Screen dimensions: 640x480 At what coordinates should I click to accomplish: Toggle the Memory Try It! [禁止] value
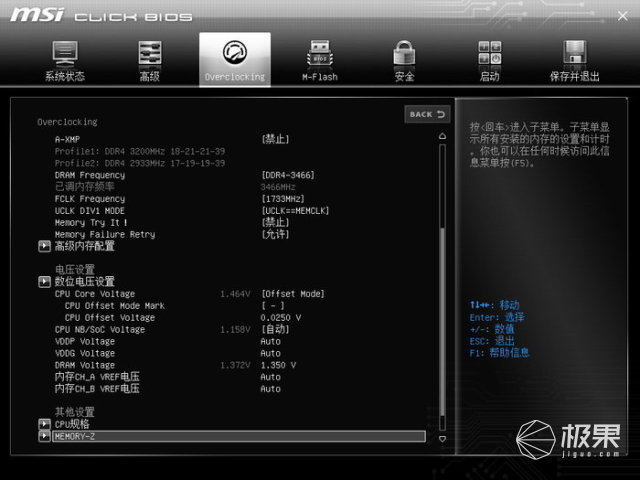tap(275, 222)
